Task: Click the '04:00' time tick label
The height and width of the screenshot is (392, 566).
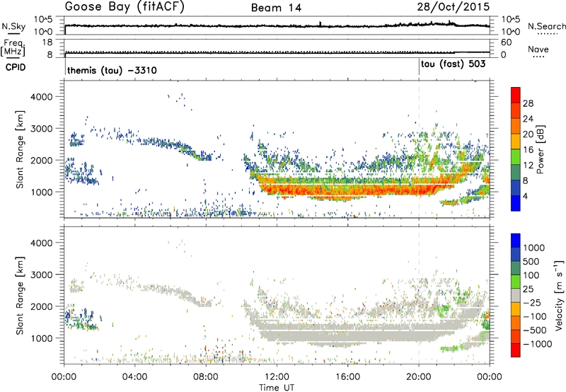Action: [x=135, y=377]
